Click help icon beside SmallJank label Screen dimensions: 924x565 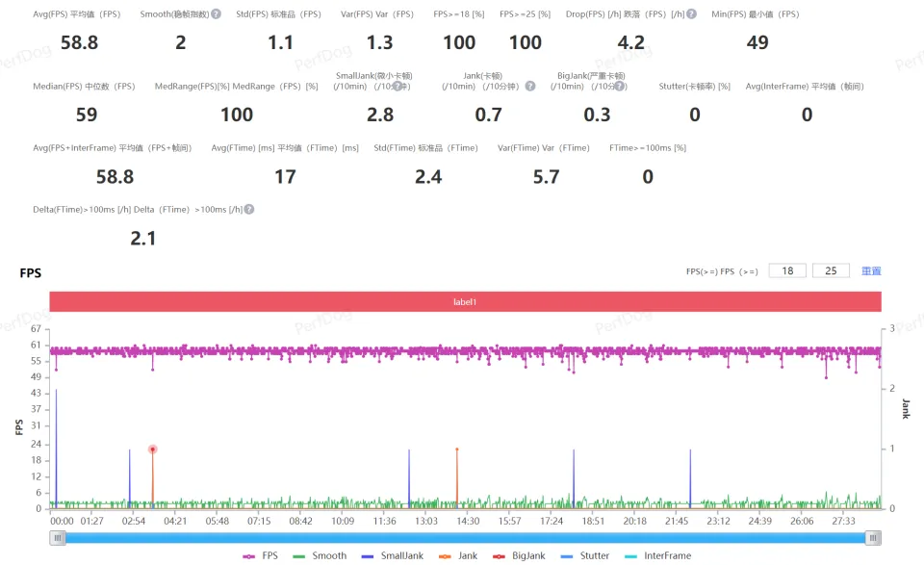397,87
